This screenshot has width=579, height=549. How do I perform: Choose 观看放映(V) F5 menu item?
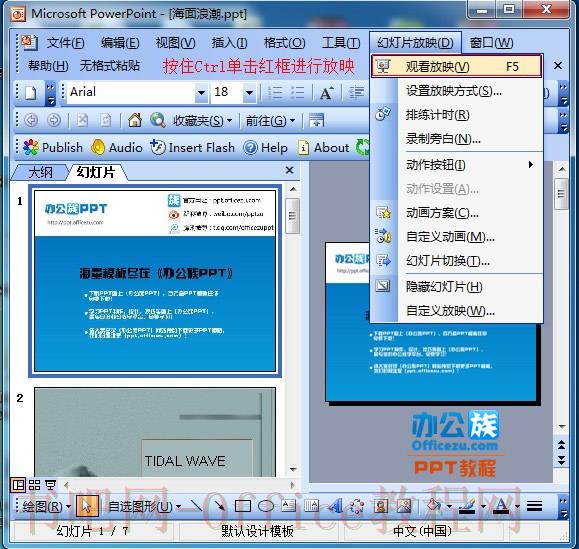point(456,67)
